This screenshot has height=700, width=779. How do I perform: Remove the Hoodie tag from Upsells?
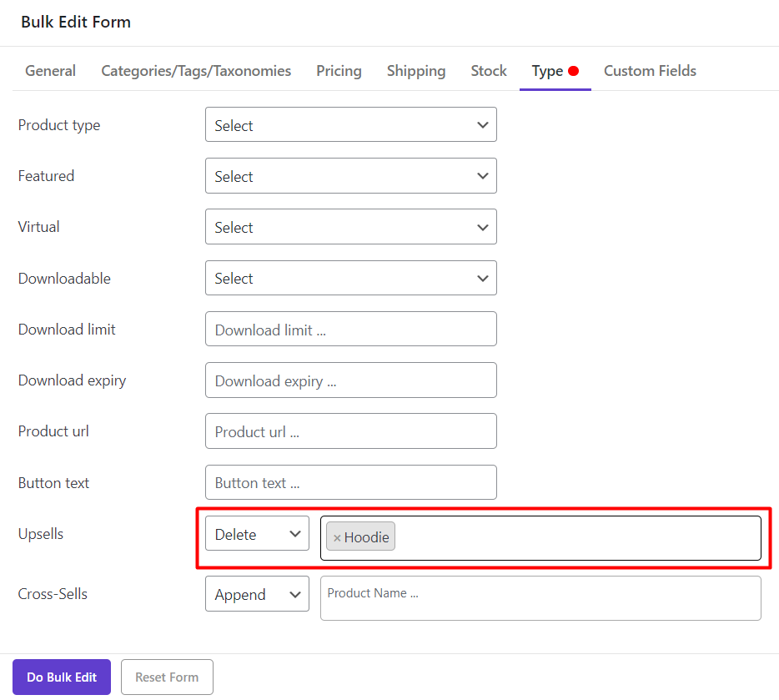pyautogui.click(x=337, y=538)
